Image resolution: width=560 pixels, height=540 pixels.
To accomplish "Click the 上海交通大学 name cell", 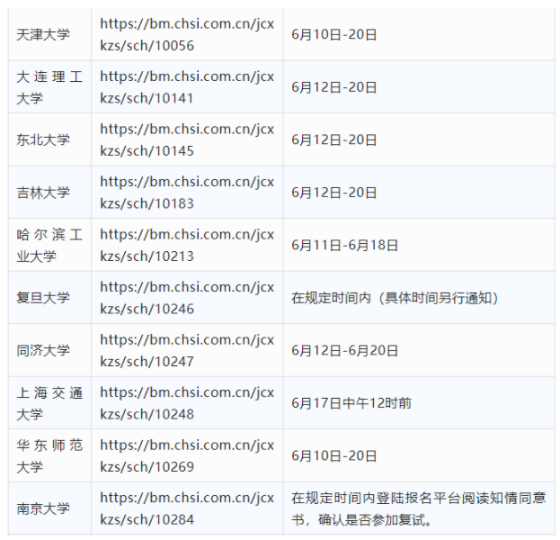I will tap(50, 403).
